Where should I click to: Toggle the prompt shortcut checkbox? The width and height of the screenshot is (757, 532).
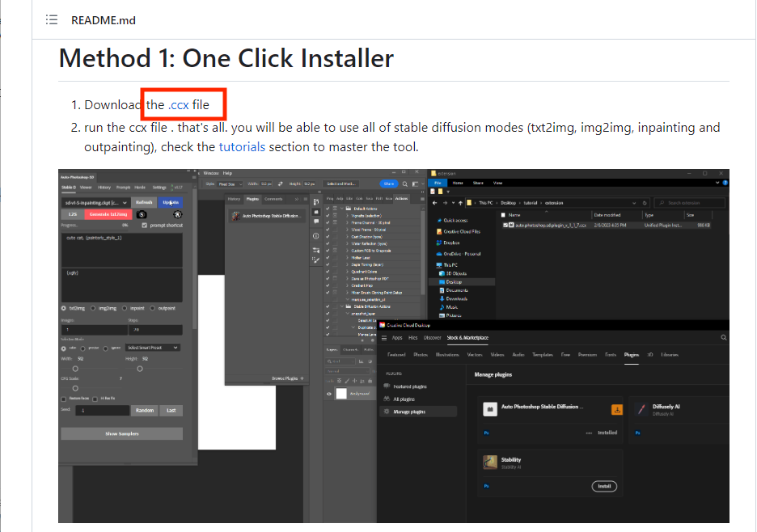144,226
